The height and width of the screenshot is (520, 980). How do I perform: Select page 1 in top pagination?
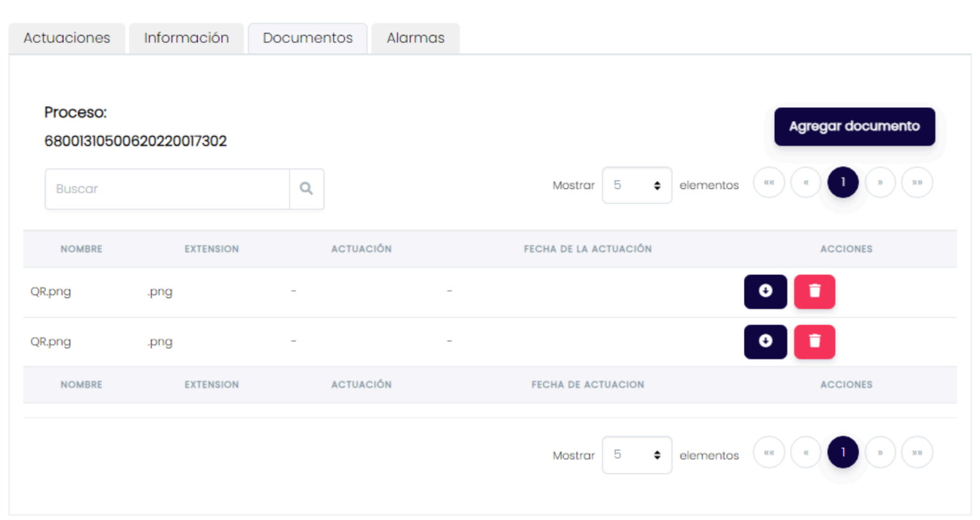(x=843, y=182)
